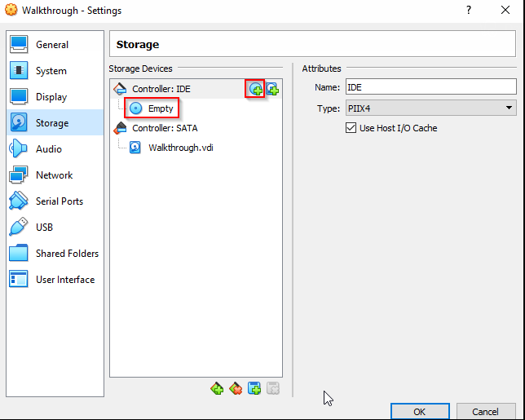
Task: Click the VirtualBox settings gear icon in title bar
Action: (11, 10)
